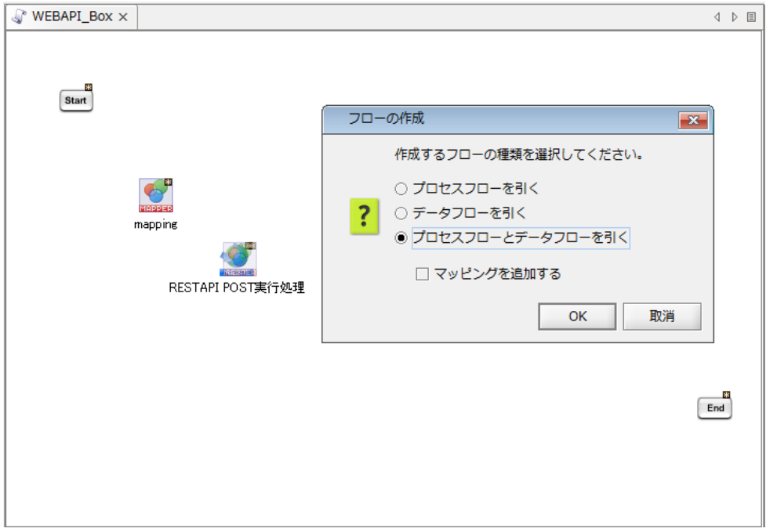Viewport: 766px width, 532px height.
Task: Switch to the WEBAPI_Box tab
Action: 72,16
